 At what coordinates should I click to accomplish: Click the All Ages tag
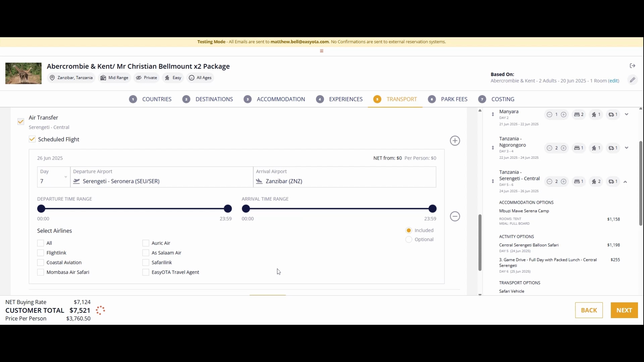click(x=200, y=78)
